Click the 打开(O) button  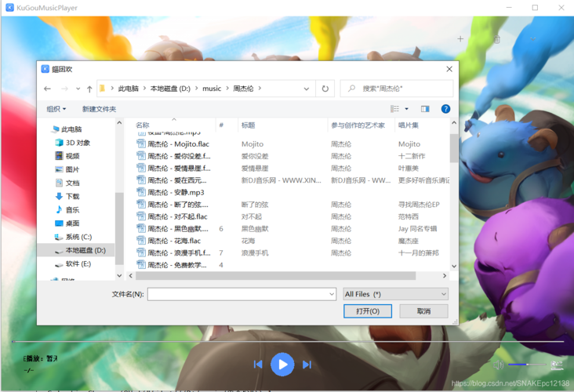click(x=368, y=311)
